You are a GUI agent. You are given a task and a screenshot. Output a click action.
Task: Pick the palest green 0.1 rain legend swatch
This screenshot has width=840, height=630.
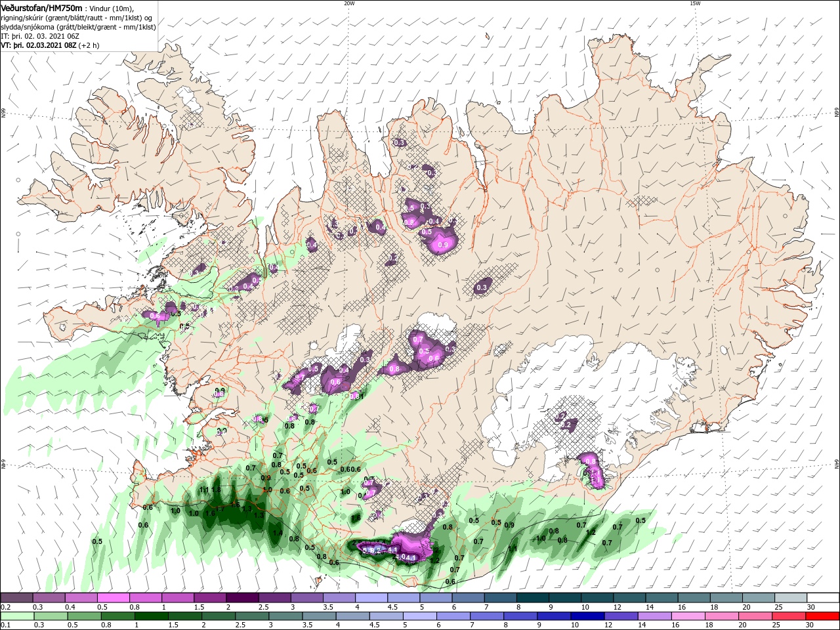click(16, 616)
